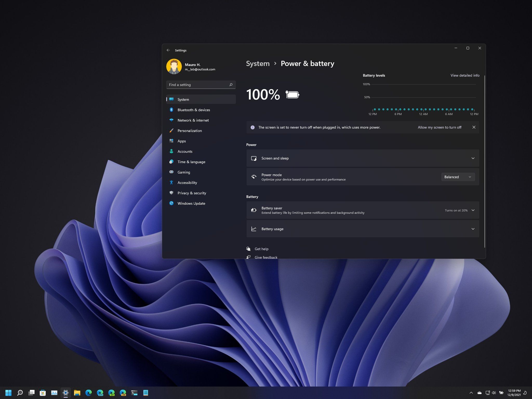The height and width of the screenshot is (399, 532).
Task: Launch Microsoft Edge Dev from taskbar
Action: [x=111, y=393]
